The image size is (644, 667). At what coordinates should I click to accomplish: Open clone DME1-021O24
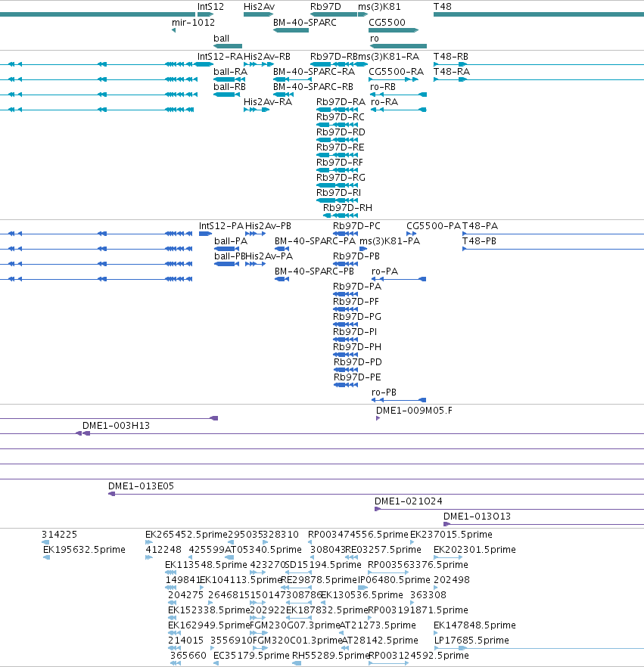click(x=408, y=501)
